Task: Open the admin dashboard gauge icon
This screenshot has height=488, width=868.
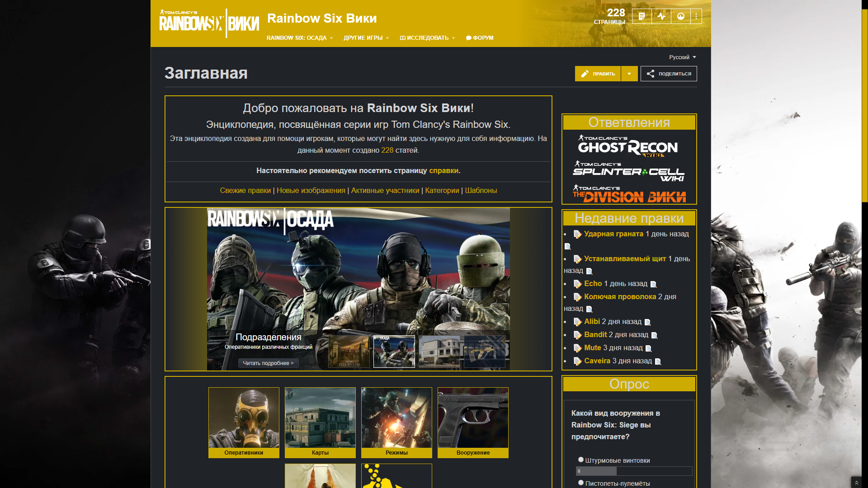Action: [x=681, y=16]
